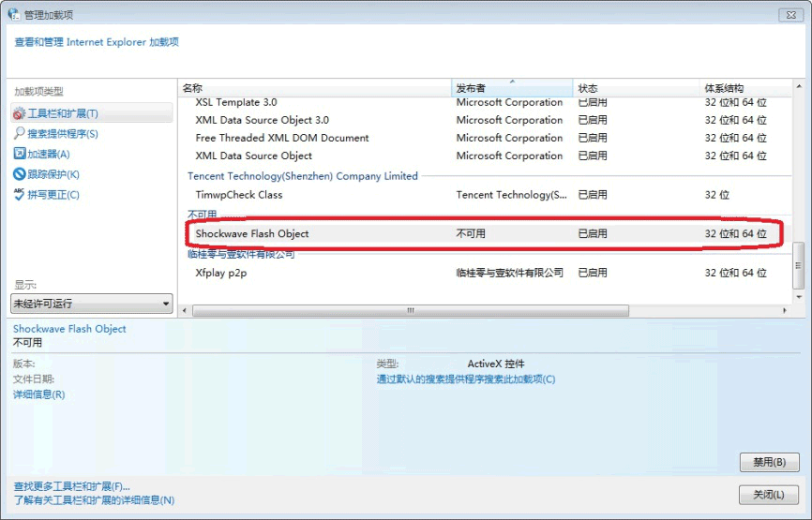Sort add-ons by 状态 column header
This screenshot has width=812, height=520.
tap(636, 88)
